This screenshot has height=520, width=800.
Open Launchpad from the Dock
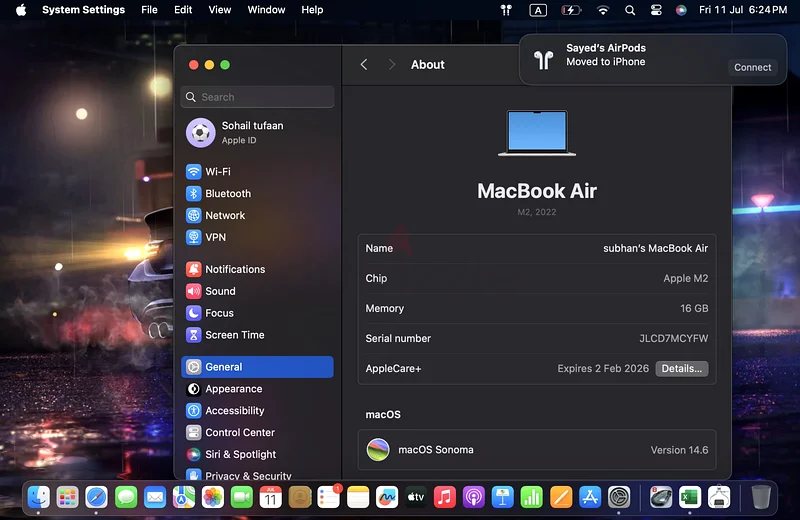click(67, 497)
